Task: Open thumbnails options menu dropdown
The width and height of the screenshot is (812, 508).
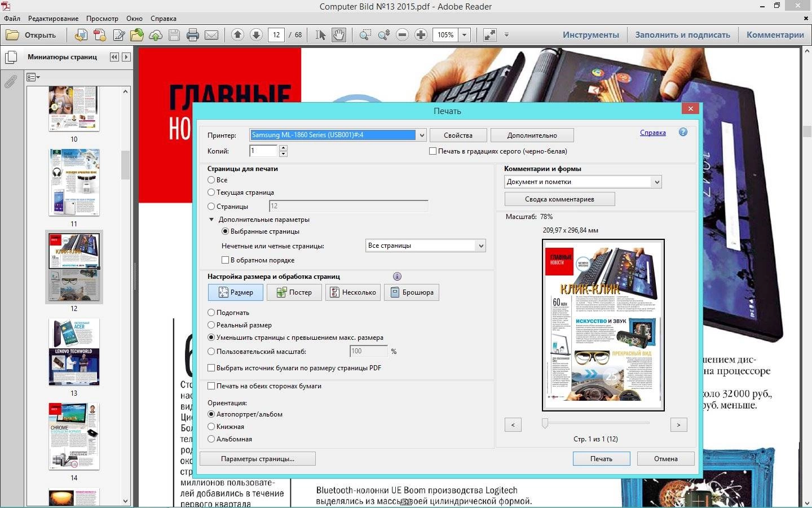Action: [33, 77]
